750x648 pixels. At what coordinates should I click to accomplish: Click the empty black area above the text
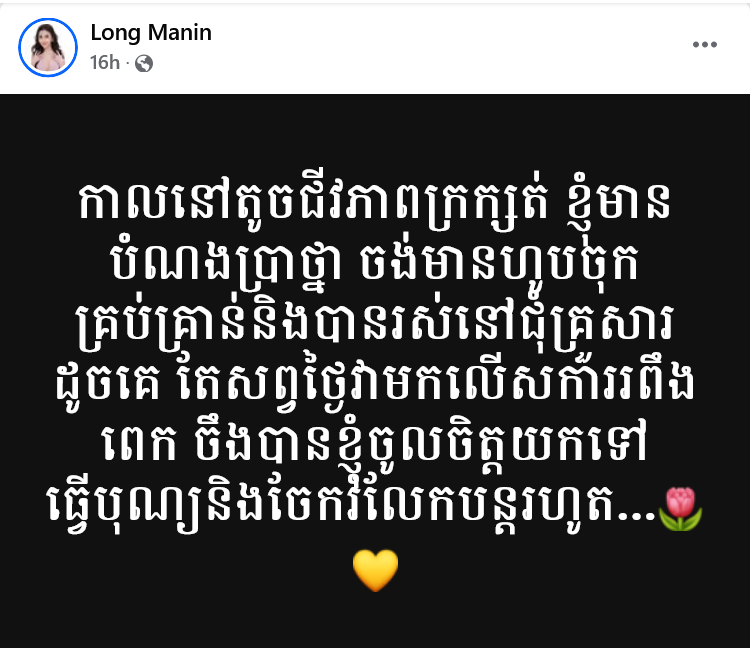click(x=375, y=136)
